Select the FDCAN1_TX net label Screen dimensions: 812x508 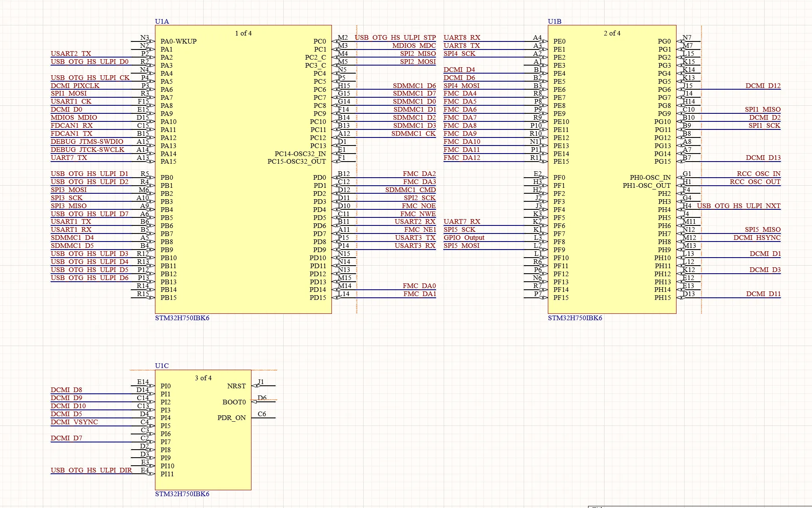(71, 133)
